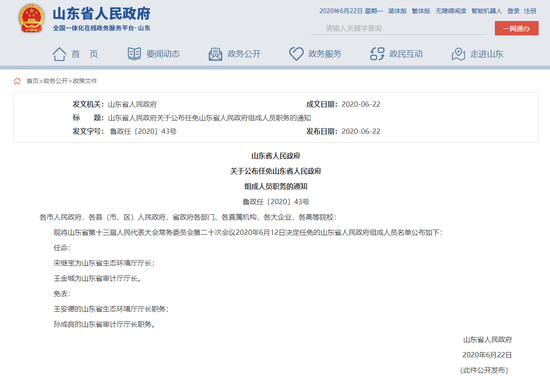Switch to 繁体版 traditional Chinese
This screenshot has height=380, width=550.
(421, 11)
